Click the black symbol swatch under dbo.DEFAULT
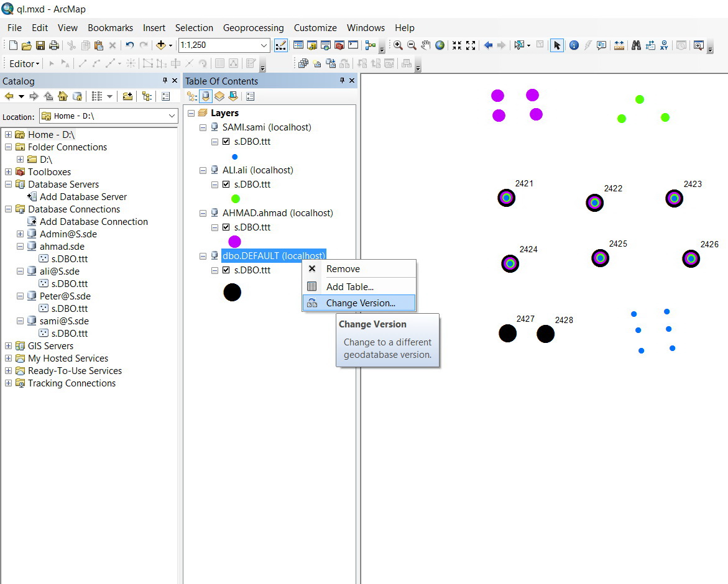 coord(232,293)
